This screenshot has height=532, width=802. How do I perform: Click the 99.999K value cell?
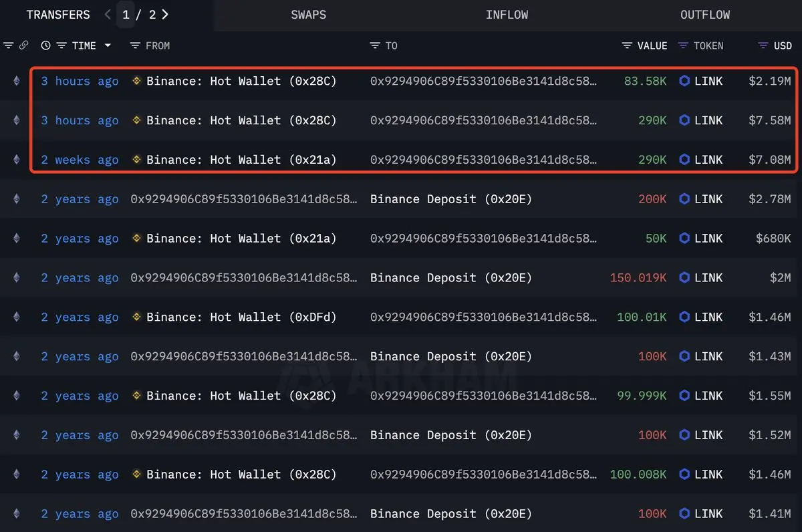(642, 396)
